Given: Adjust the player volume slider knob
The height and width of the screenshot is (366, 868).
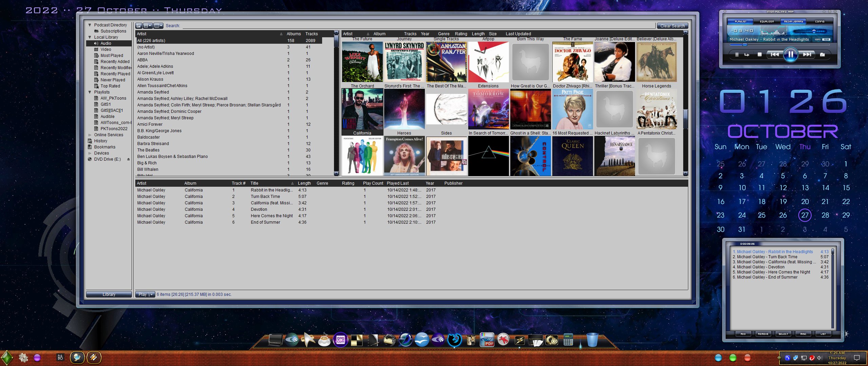Looking at the screenshot, I should (x=813, y=31).
